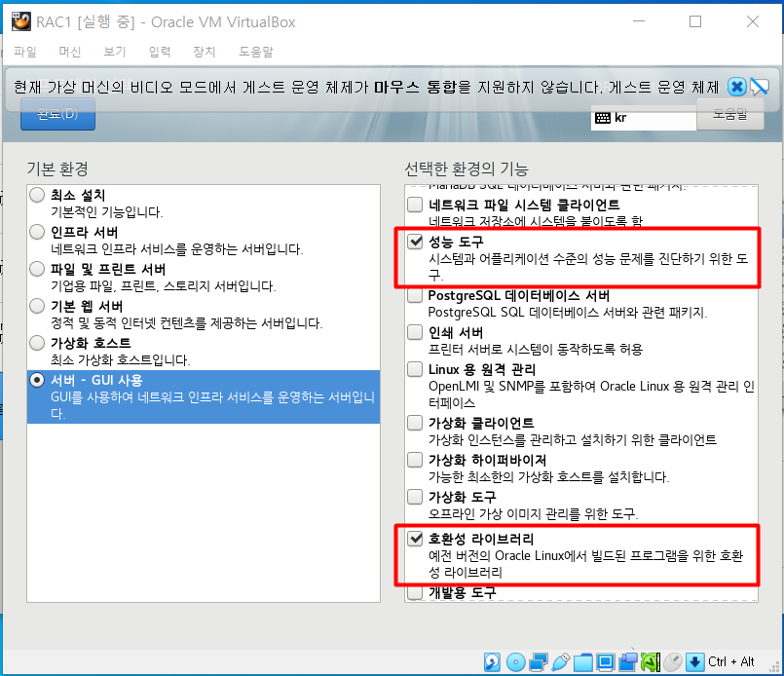784x676 pixels.
Task: Click description 오프라인 가상 이미지 관리를 위한 도구.
Action: point(534,514)
